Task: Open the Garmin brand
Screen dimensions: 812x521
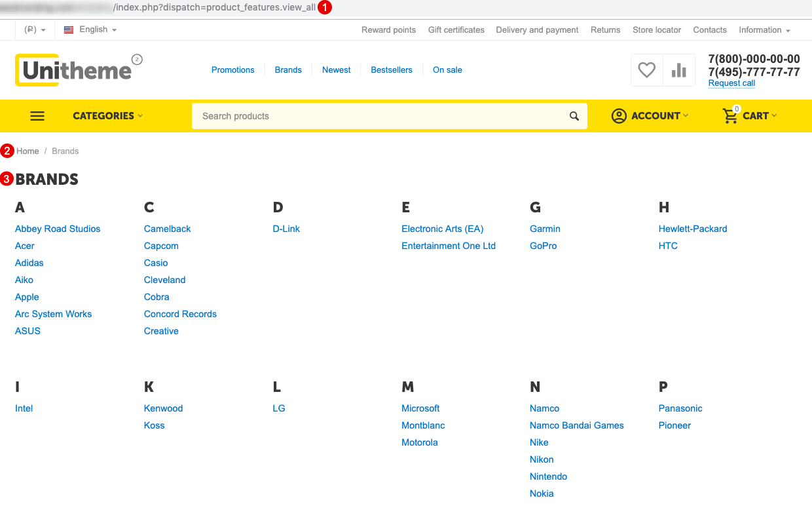Action: click(545, 229)
